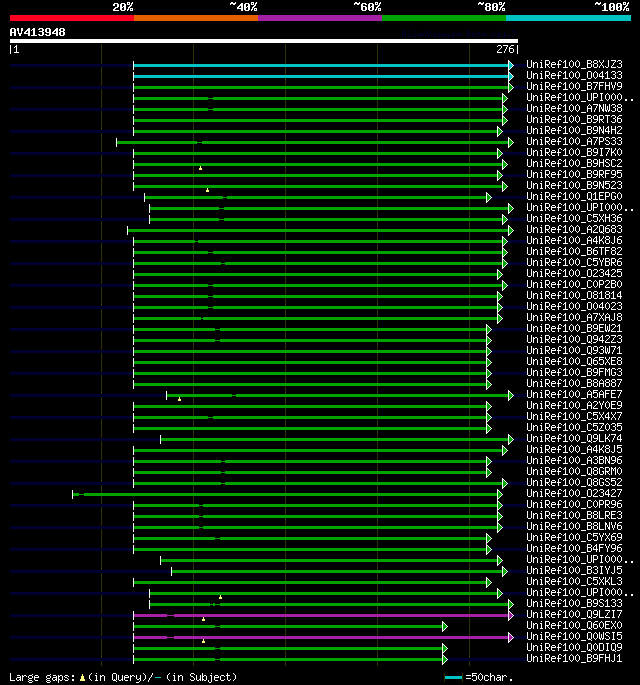Click the UniRef100_B8LNV6 label
Screen dimensions: 640x685
click(574, 526)
